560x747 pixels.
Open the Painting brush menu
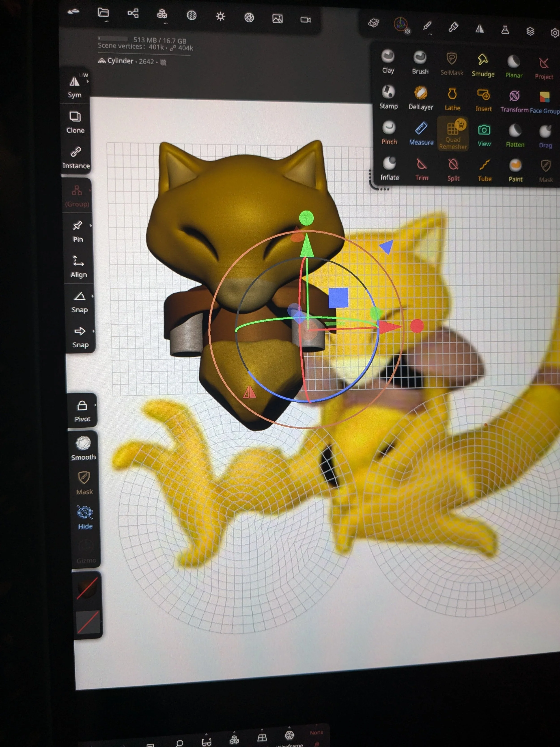pyautogui.click(x=453, y=27)
